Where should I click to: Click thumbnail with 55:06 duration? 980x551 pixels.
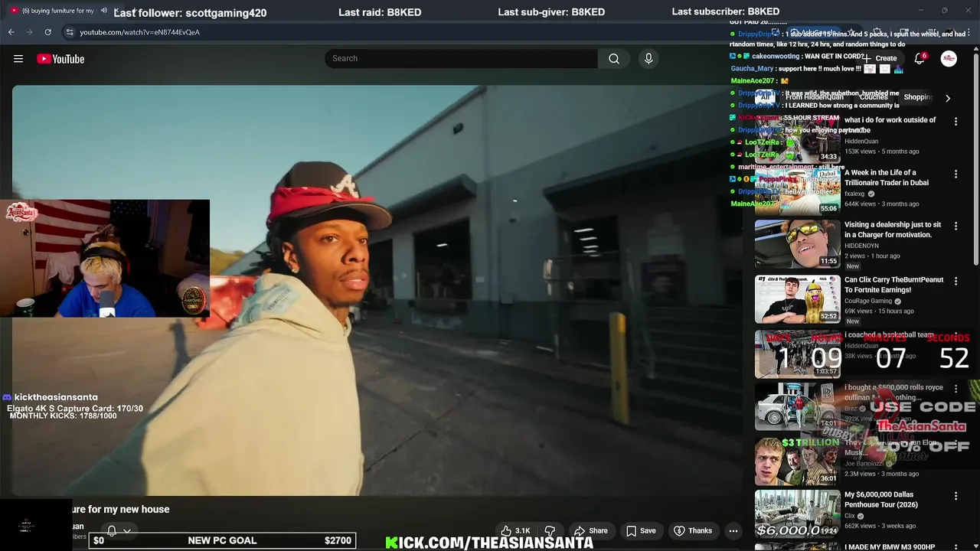tap(797, 191)
